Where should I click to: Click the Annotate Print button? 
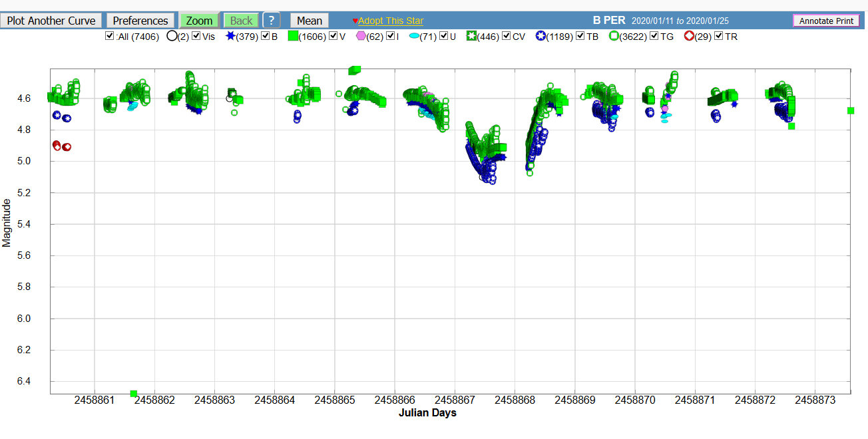pyautogui.click(x=826, y=21)
